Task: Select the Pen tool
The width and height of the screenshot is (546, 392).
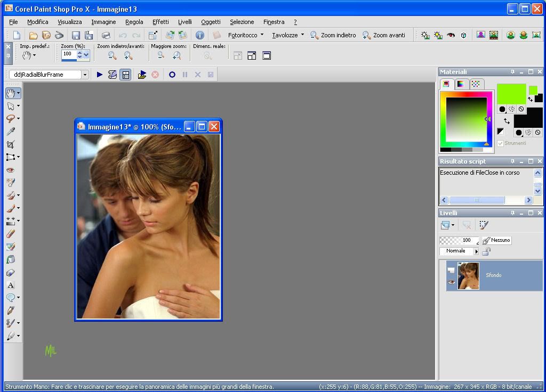Action: [11, 311]
